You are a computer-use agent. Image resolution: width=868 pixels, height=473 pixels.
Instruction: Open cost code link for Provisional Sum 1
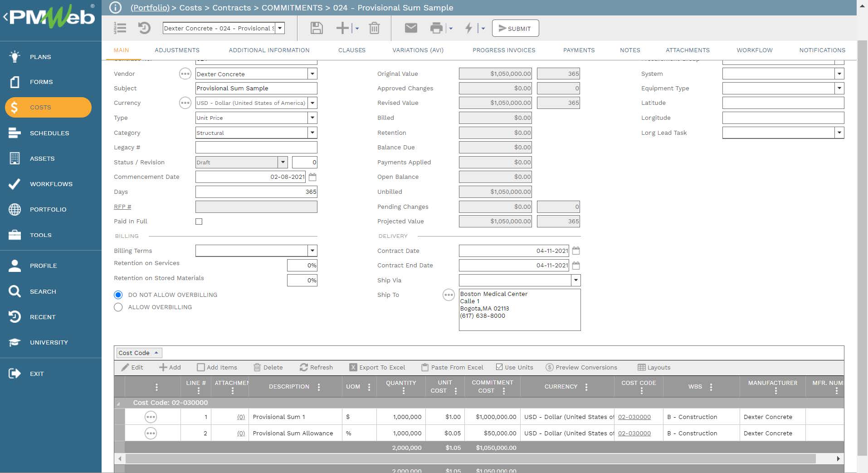pos(634,417)
